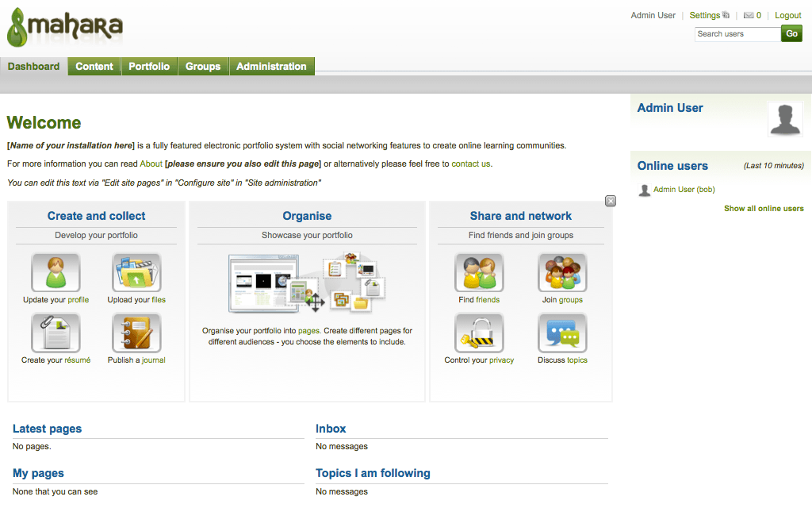Focus the Search users input field
Screen dimensions: 812x508
(x=737, y=34)
